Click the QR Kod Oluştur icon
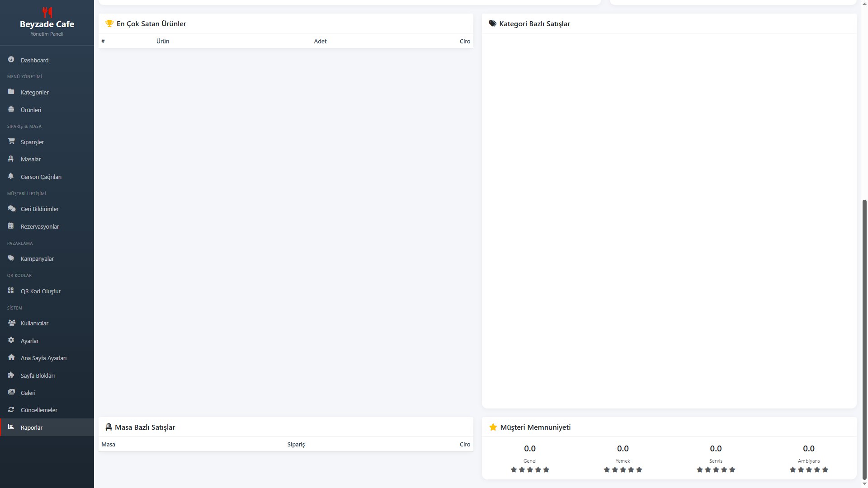The image size is (868, 488). click(11, 291)
